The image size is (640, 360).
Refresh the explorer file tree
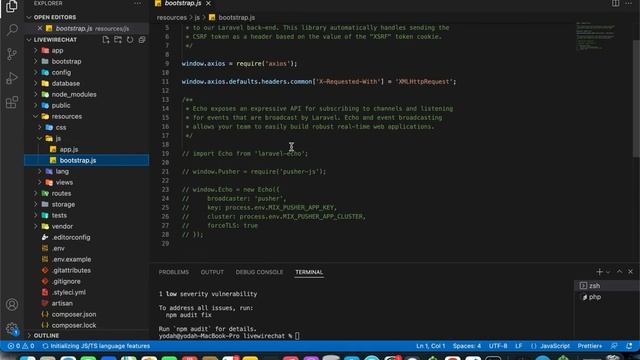[130, 40]
